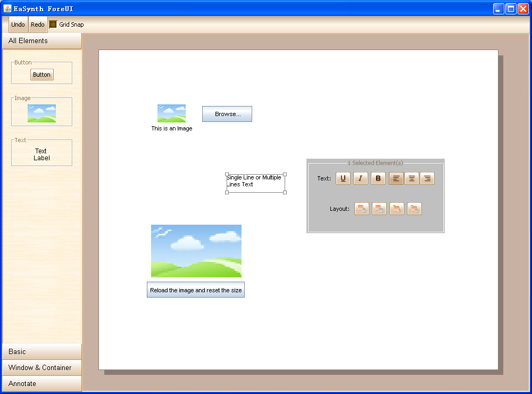Align text to the right
The width and height of the screenshot is (532, 394).
coord(427,178)
